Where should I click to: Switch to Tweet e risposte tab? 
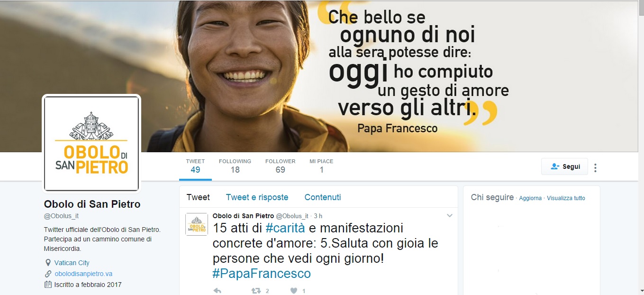click(x=257, y=197)
